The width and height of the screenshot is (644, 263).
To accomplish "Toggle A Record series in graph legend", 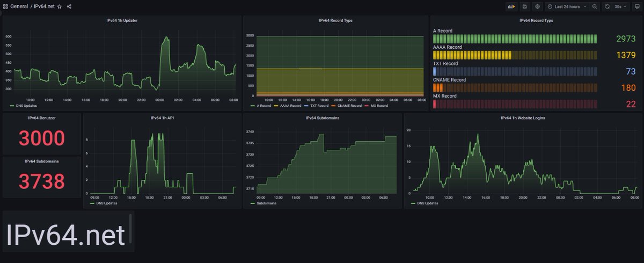I will (x=261, y=106).
